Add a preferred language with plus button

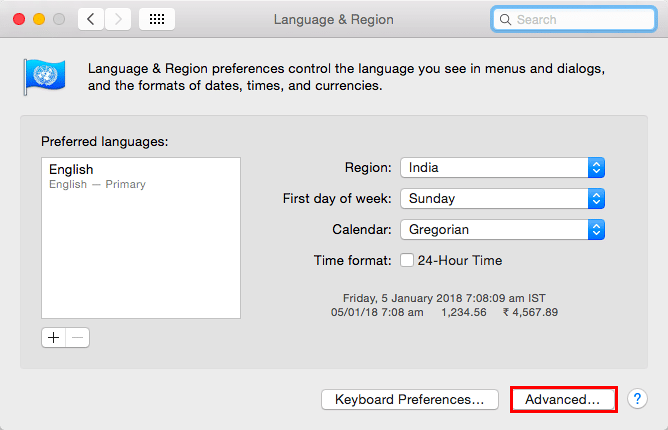[54, 338]
